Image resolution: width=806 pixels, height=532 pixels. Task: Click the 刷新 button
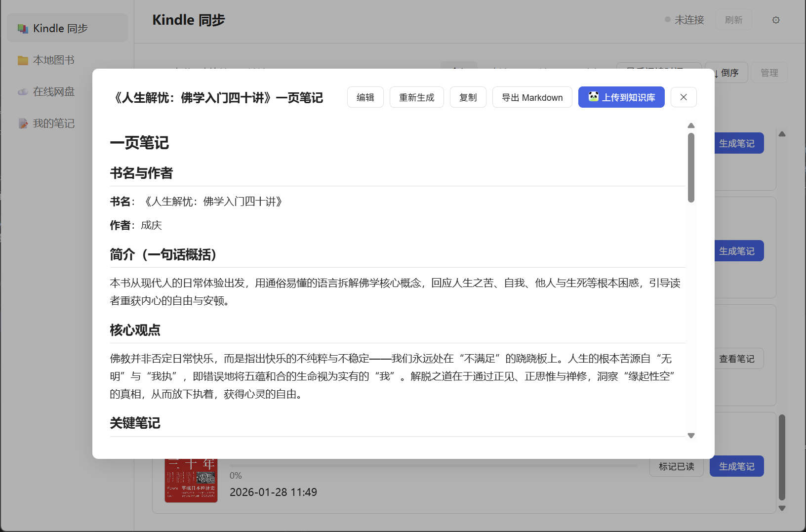point(733,20)
